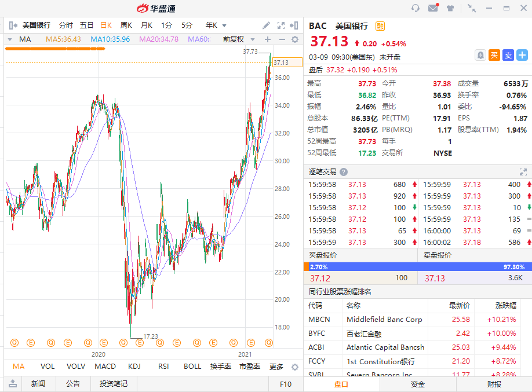Click last Q marker on chart timeline
This screenshot has height=392, width=532.
(269, 343)
